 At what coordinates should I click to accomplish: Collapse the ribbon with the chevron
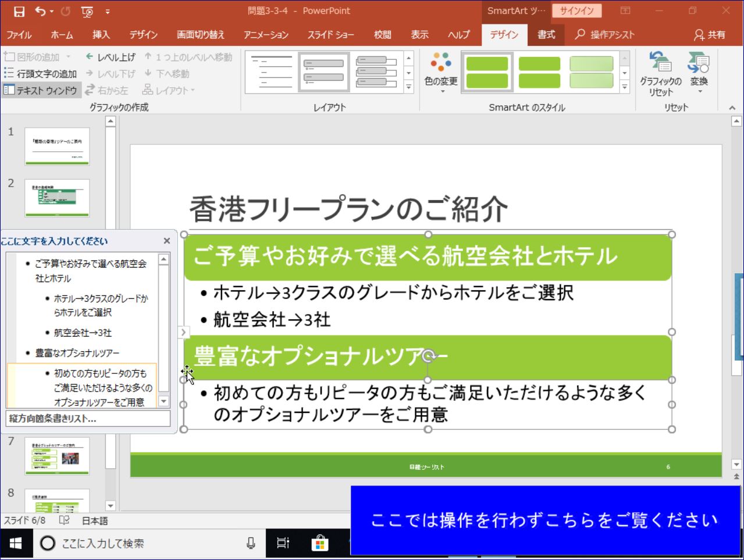(732, 108)
